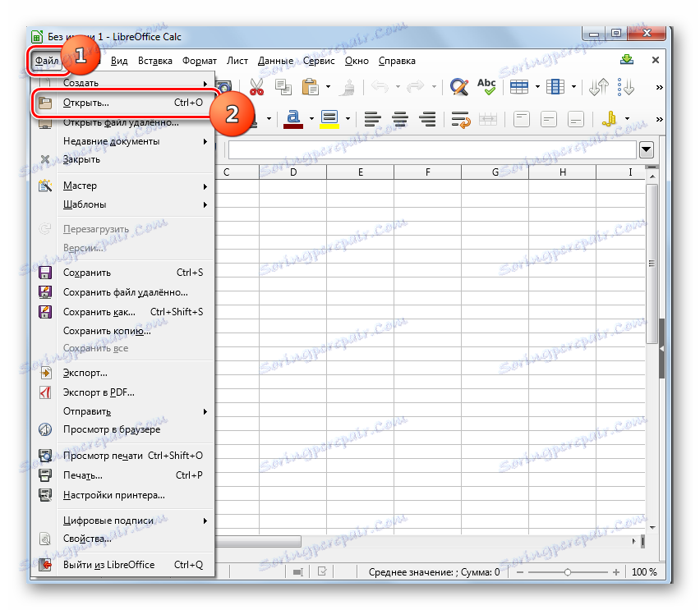Click the 100 % zoom level
The width and height of the screenshot is (700, 610).
tap(644, 572)
